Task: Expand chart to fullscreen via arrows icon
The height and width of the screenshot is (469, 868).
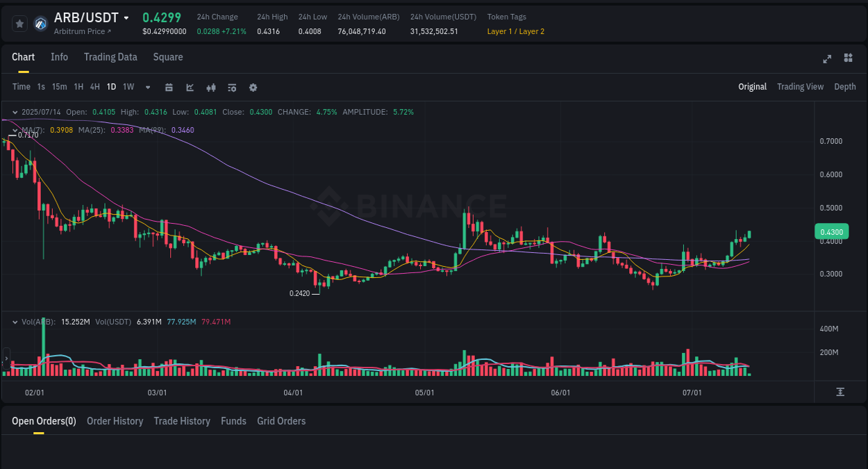Action: pos(827,59)
